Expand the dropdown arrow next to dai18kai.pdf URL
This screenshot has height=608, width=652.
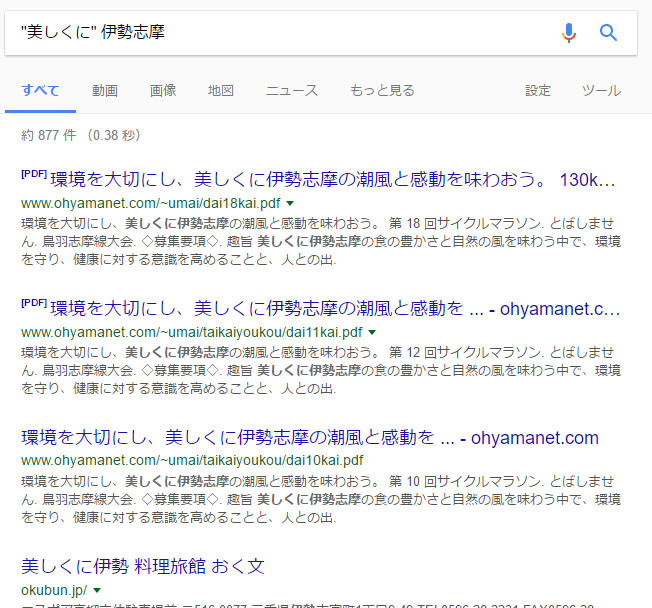(290, 203)
